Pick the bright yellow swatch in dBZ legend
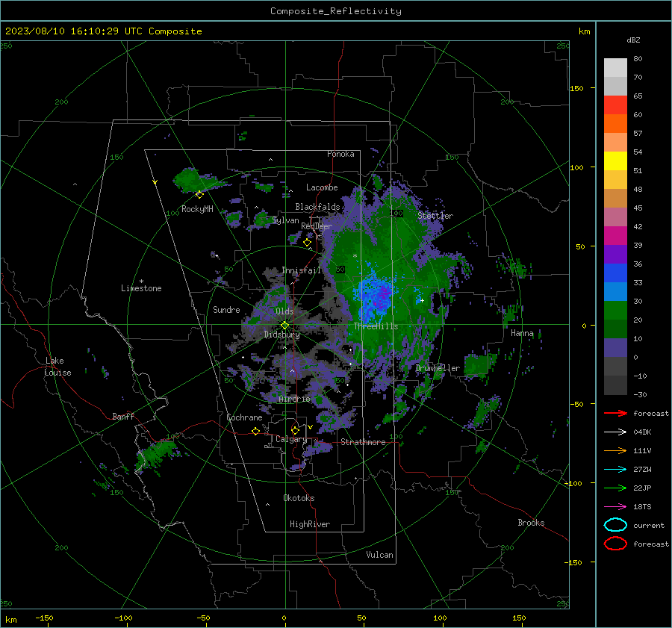This screenshot has height=628, width=672. coord(615,161)
